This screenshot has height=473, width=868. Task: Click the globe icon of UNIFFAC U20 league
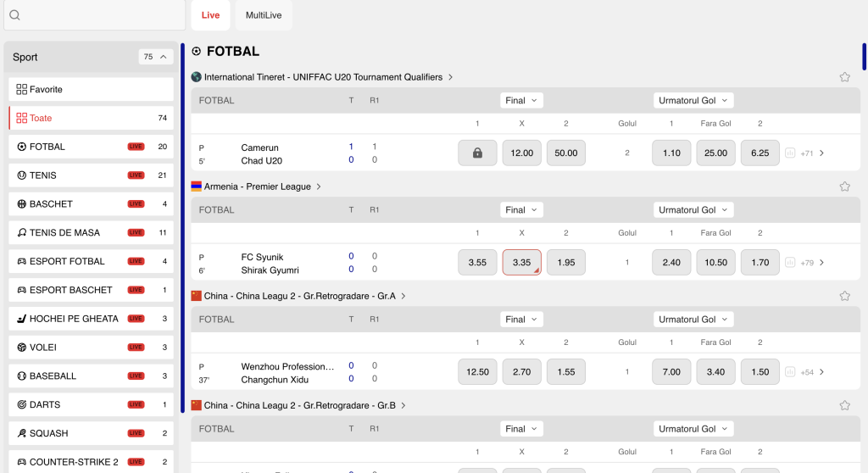(196, 77)
